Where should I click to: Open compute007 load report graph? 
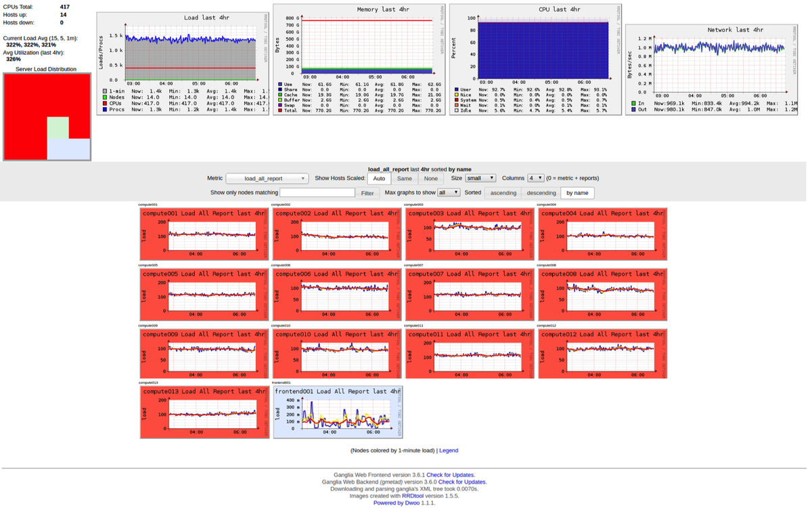pos(468,295)
